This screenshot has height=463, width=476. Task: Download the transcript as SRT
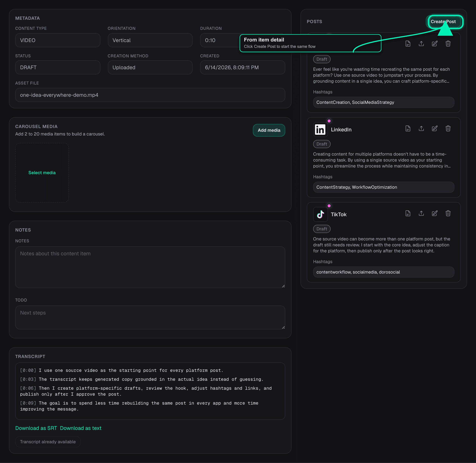click(x=36, y=428)
